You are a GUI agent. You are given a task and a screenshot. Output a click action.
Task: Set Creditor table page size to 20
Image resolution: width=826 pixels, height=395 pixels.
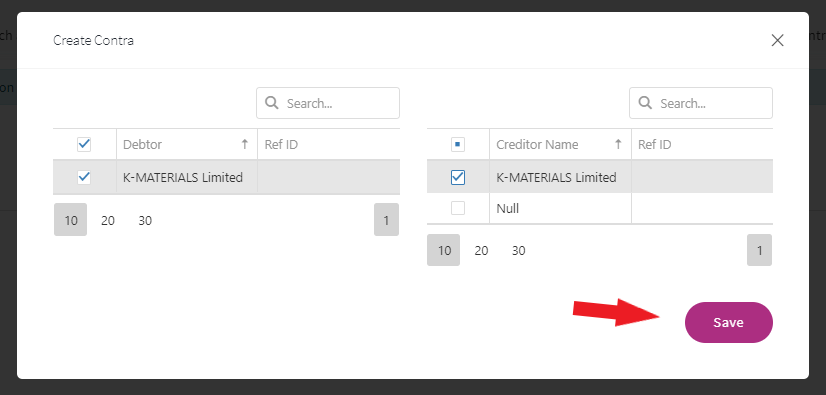click(481, 251)
